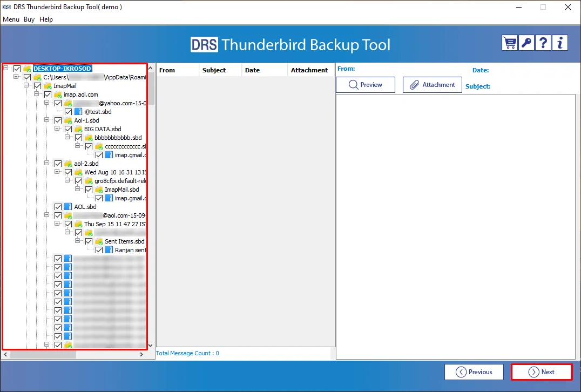The height and width of the screenshot is (392, 581).
Task: Go back with the Previous button
Action: (x=474, y=372)
